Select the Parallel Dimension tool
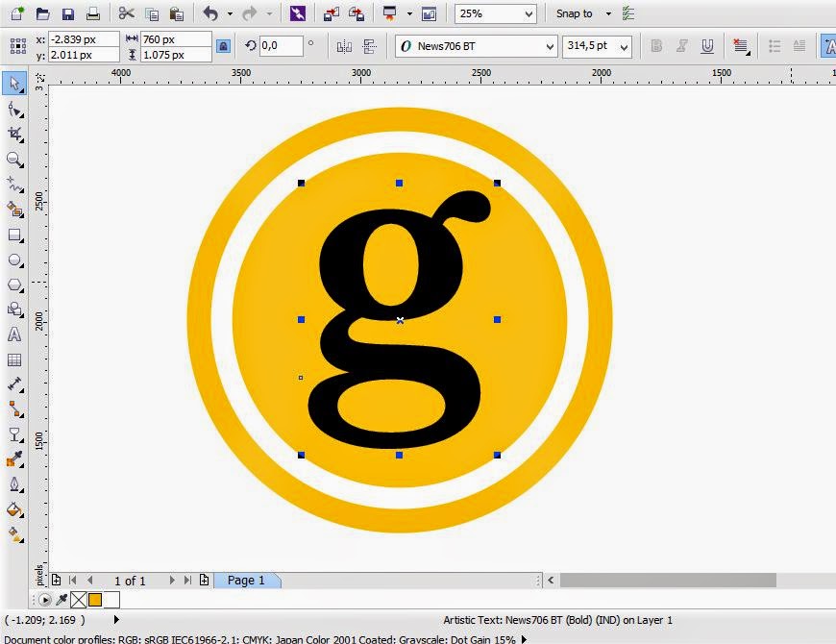This screenshot has width=836, height=644. (15, 384)
